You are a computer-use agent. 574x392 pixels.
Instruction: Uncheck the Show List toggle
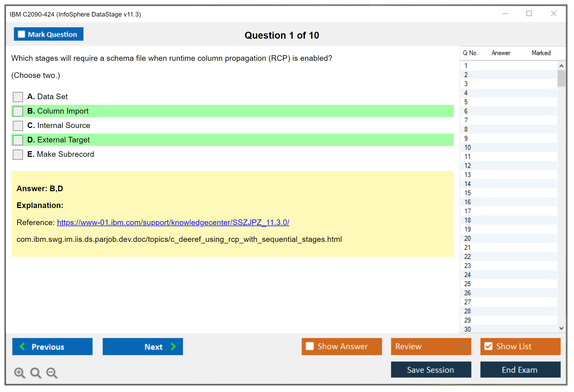click(x=488, y=346)
